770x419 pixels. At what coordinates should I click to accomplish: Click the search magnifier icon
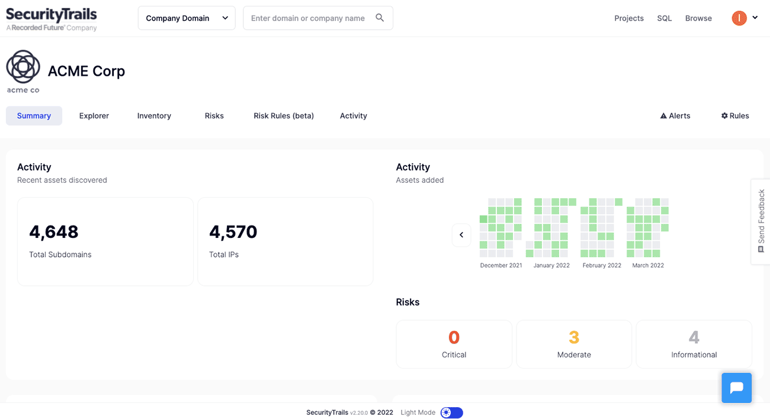[380, 18]
